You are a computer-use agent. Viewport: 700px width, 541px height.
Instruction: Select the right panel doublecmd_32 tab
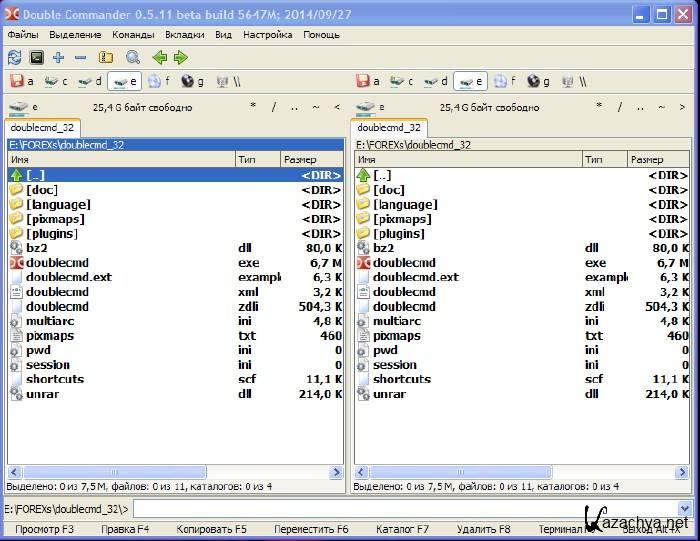click(389, 128)
